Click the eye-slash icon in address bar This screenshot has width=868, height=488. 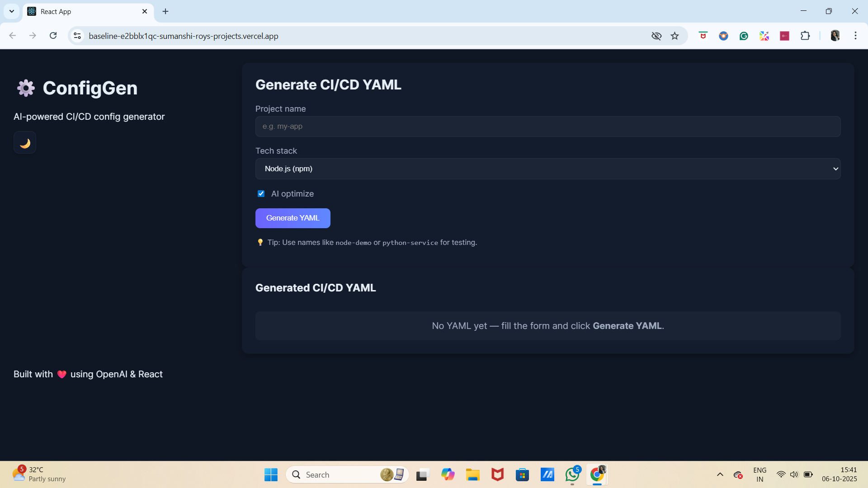click(656, 36)
